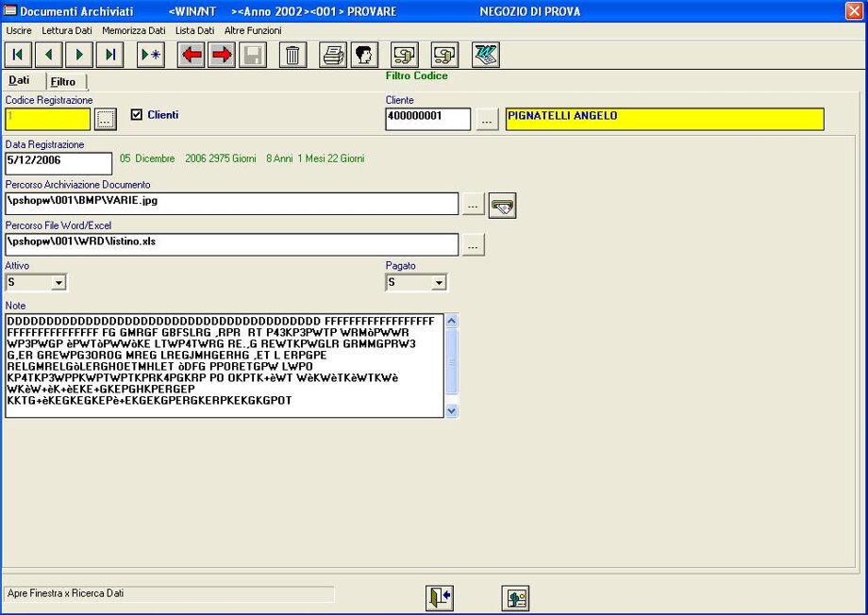Expand the Attivo dropdown
Viewport: 868px width, 615px height.
(58, 283)
